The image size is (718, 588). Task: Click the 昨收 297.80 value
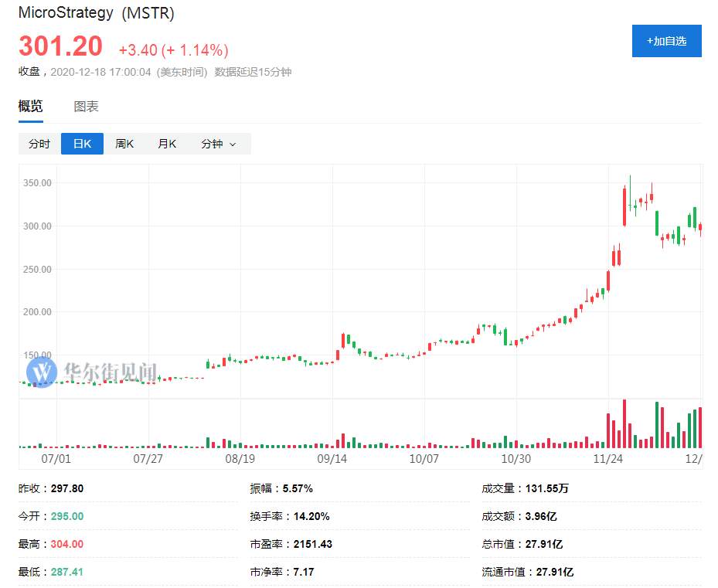tap(67, 488)
